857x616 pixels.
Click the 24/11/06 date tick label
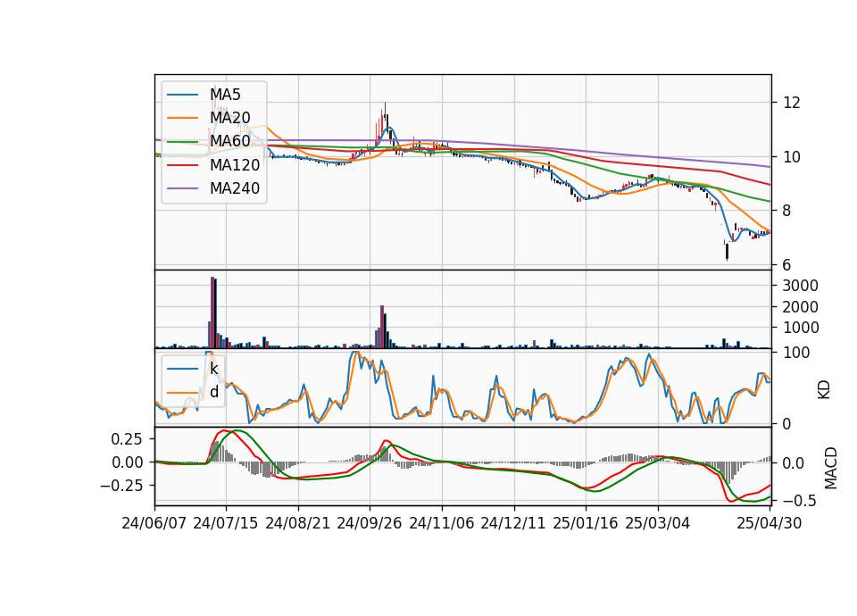(442, 523)
